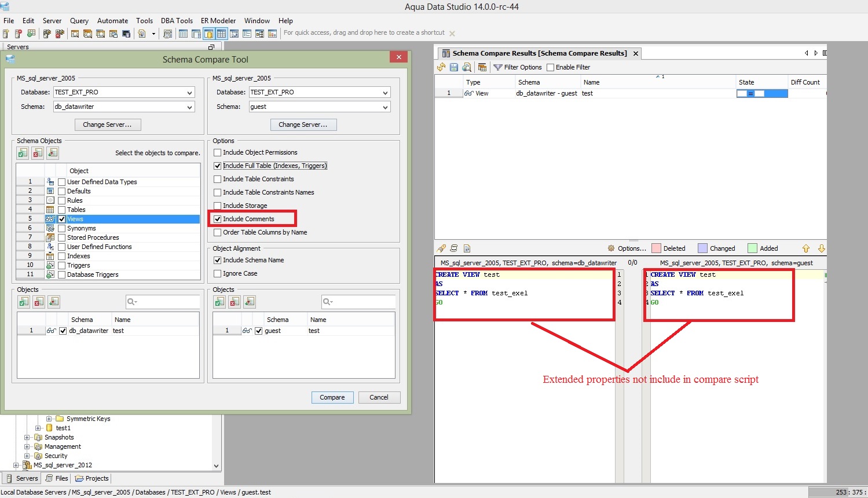The height and width of the screenshot is (498, 868).
Task: Click the document icon in diff toolbar
Action: coord(467,248)
